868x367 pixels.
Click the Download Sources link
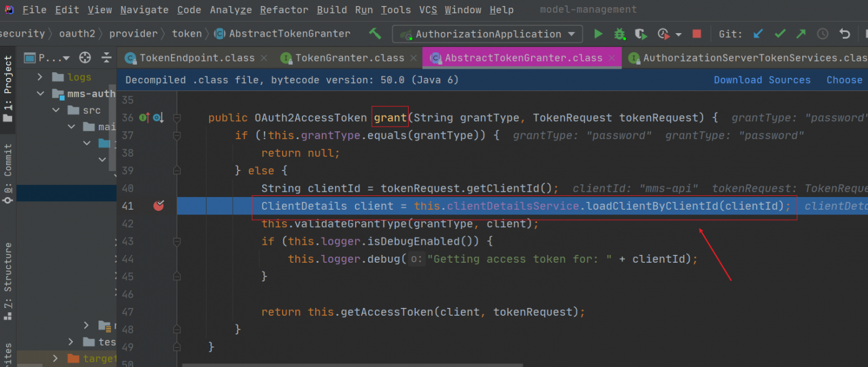click(x=762, y=80)
